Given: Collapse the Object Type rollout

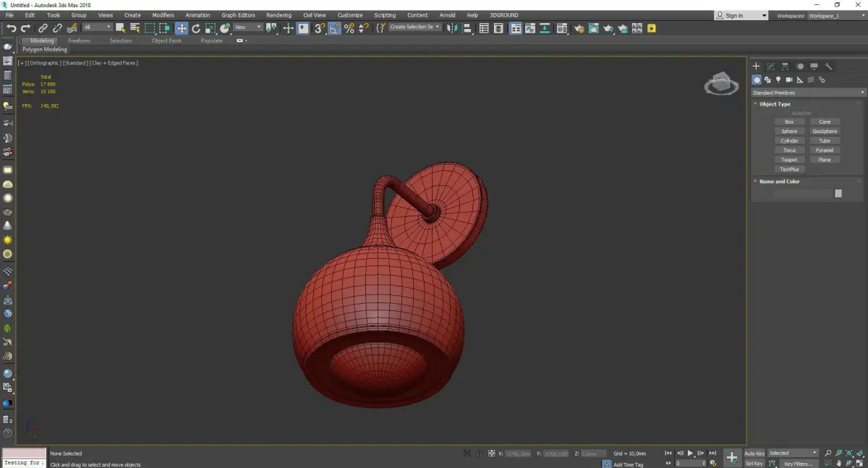Looking at the screenshot, I should 775,104.
